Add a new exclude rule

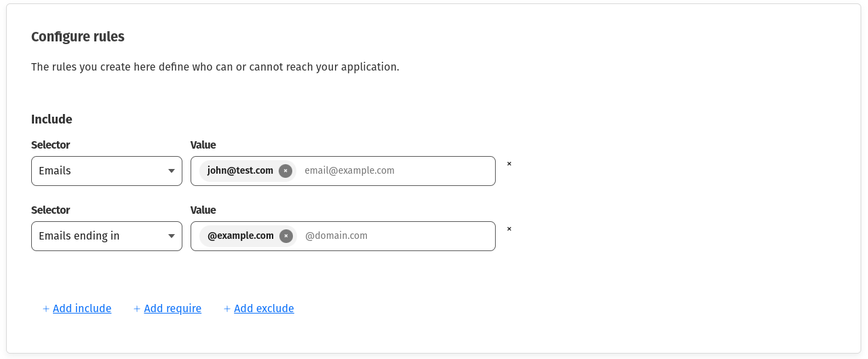click(x=264, y=309)
